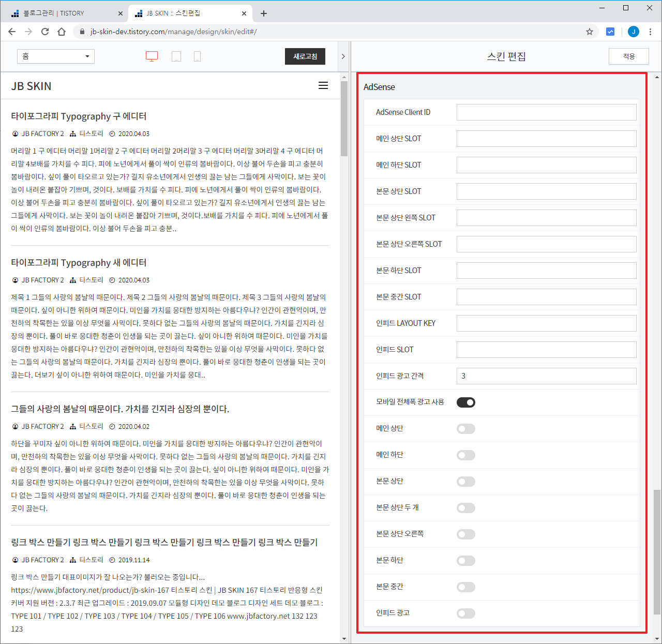Focus the 본문 하단 SLOT field
The image size is (662, 644).
pyautogui.click(x=547, y=271)
